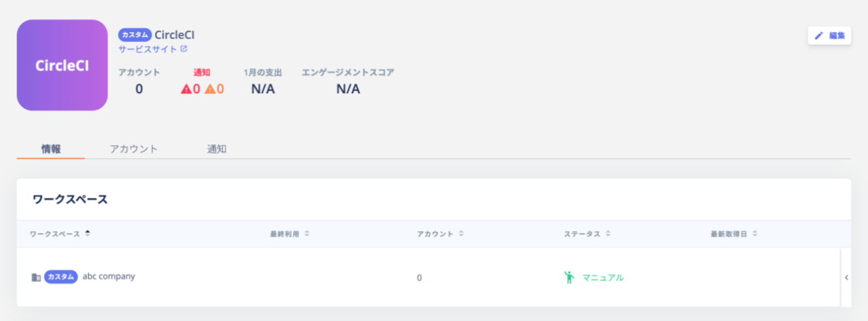Open the external link icon beside サービスサイト
Viewport: 868px width, 321px height.
tap(184, 49)
